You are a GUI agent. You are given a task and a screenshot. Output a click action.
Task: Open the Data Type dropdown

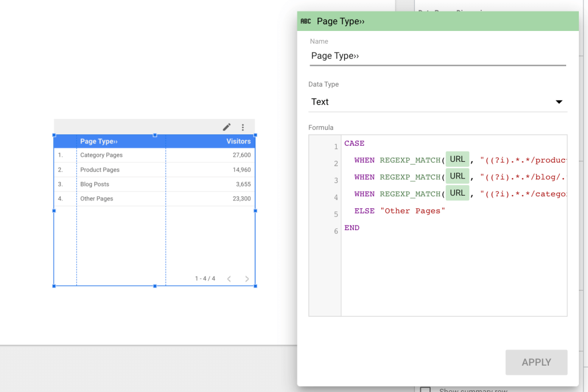pyautogui.click(x=438, y=102)
